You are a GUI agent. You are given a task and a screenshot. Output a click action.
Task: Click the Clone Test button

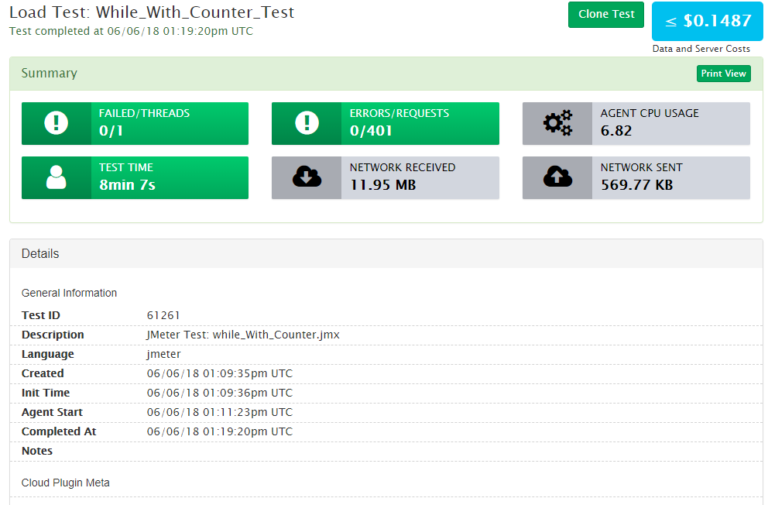[606, 15]
